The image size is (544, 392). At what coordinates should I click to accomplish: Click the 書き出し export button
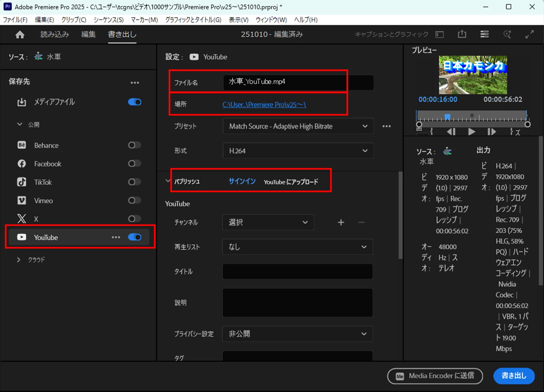pyautogui.click(x=514, y=376)
